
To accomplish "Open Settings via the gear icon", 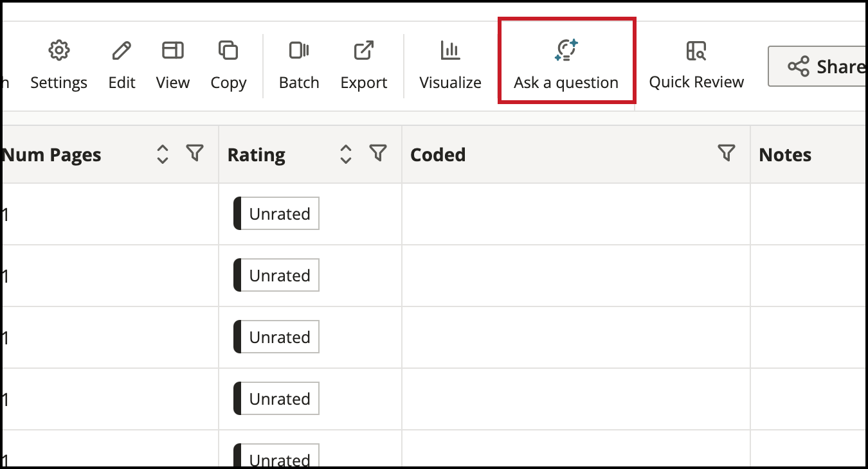I will (59, 50).
